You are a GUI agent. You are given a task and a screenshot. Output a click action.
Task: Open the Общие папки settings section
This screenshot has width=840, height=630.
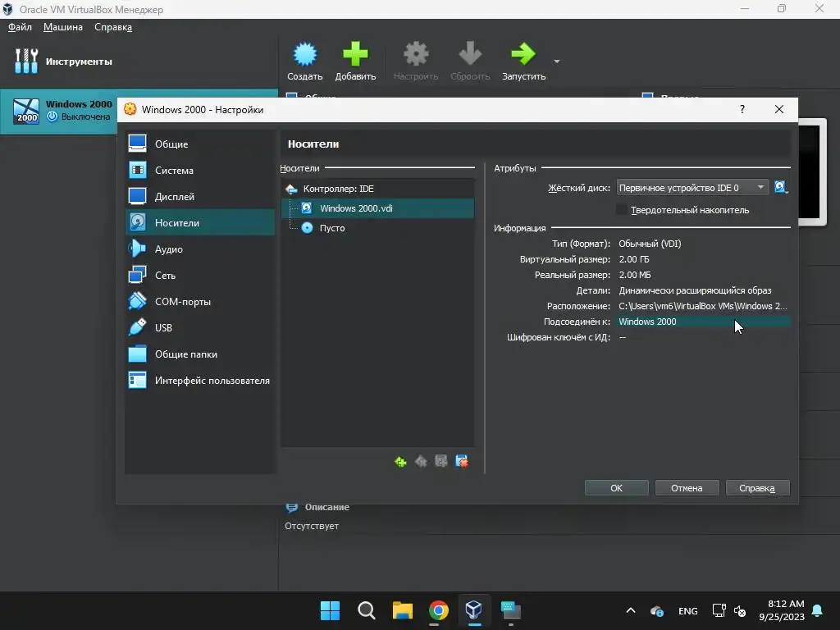[200, 354]
